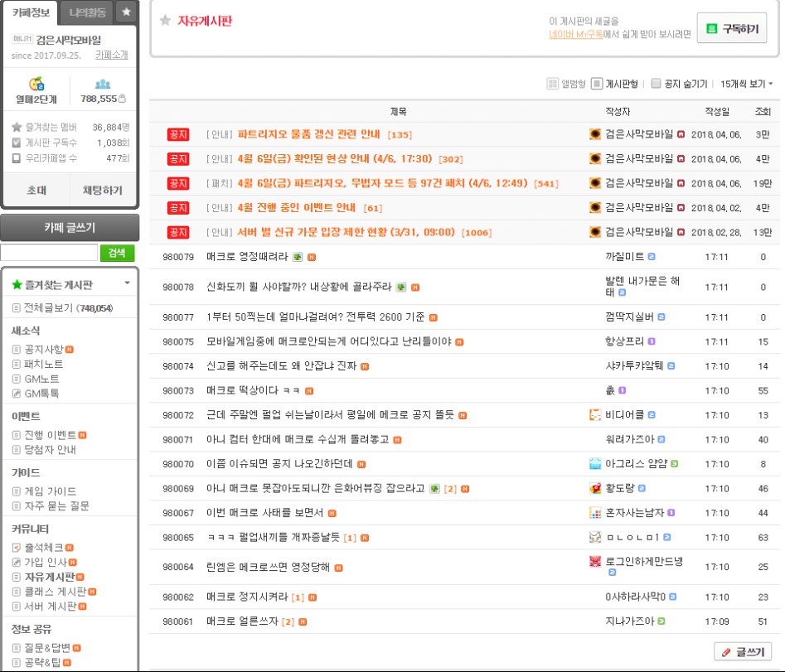Click author 아그리스 얌얌 profile avatar
This screenshot has height=672, width=785.
(594, 464)
